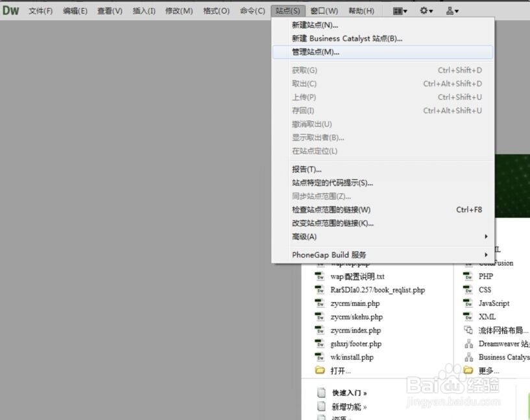Create a new Business Catalyst site

coord(504,357)
